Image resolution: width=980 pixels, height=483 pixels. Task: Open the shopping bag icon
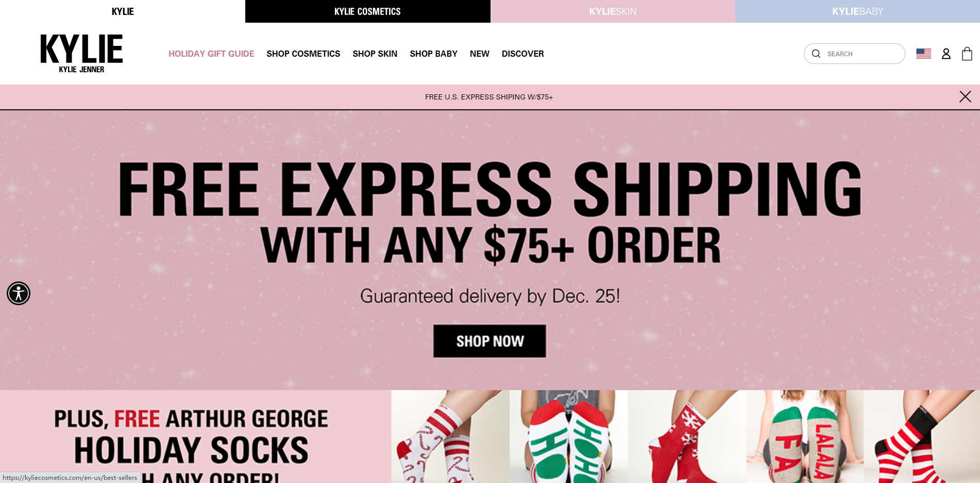(967, 54)
